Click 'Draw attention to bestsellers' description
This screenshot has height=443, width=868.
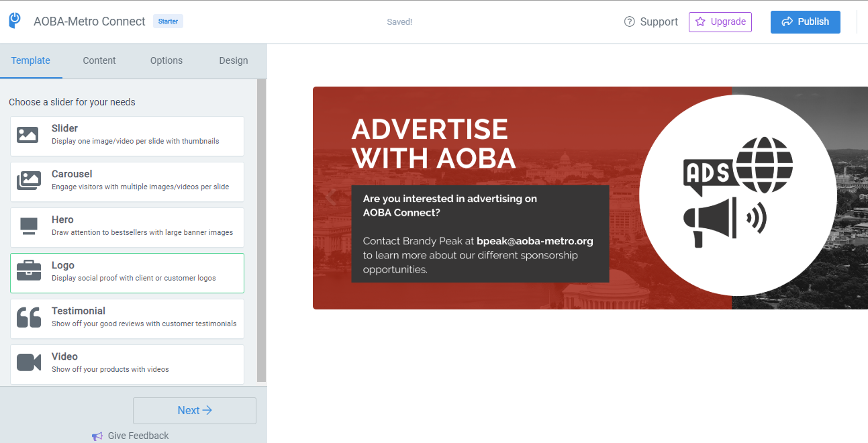click(142, 232)
